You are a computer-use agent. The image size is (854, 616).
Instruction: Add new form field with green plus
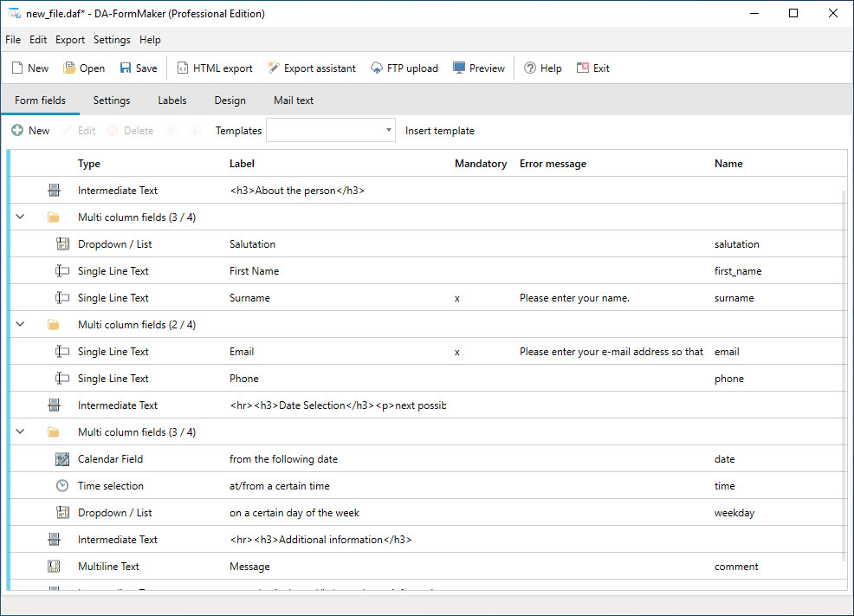click(17, 130)
